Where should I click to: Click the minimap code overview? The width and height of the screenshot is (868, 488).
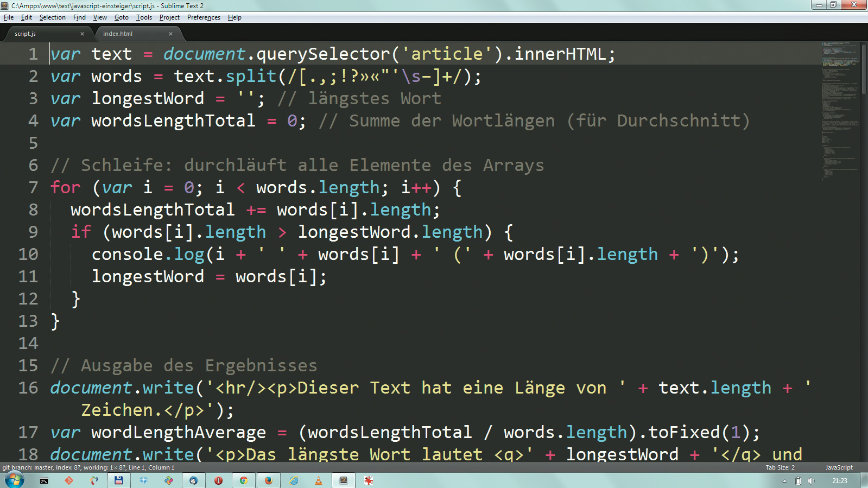[x=839, y=111]
